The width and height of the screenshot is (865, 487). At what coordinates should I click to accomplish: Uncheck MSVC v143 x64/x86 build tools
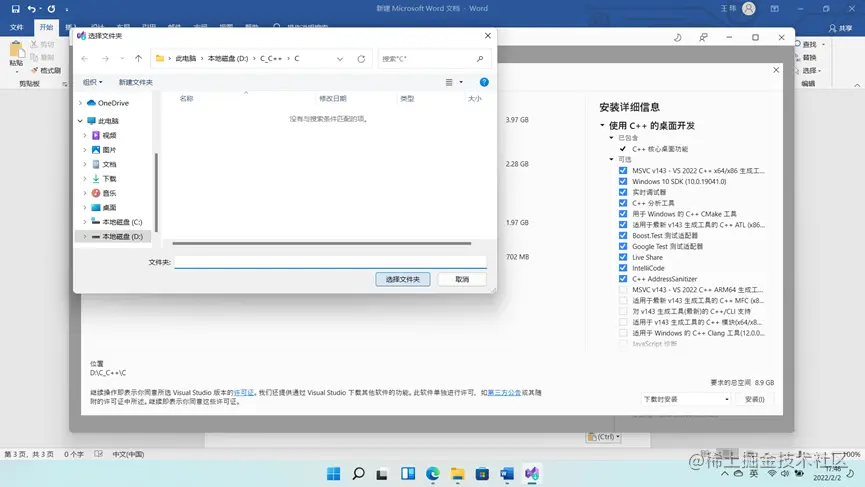coord(623,170)
